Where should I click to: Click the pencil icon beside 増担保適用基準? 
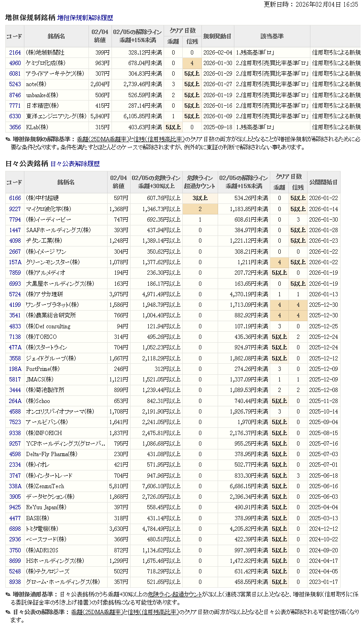coord(8,594)
